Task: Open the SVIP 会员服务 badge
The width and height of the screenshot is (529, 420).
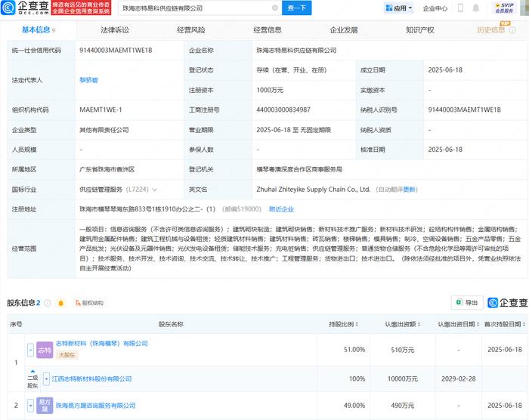Action: tap(504, 8)
